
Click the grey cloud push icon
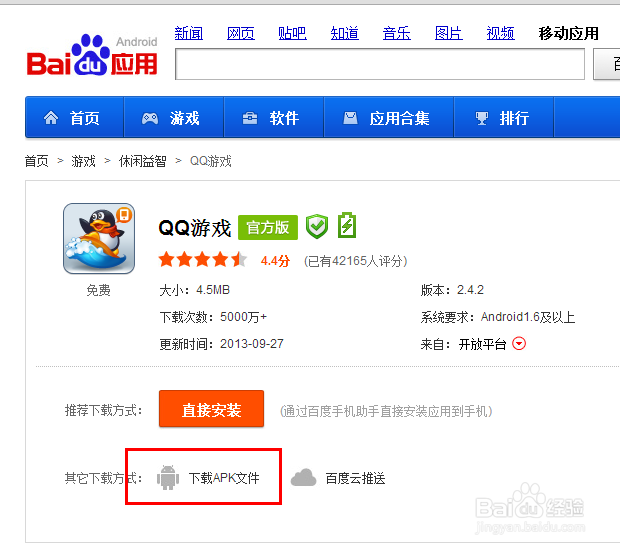tap(303, 478)
